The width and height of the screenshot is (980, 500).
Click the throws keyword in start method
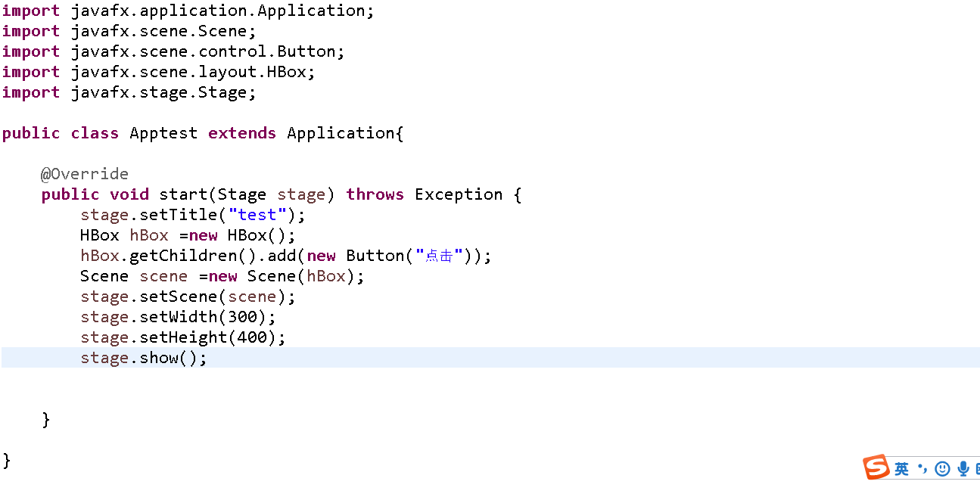[x=375, y=194]
